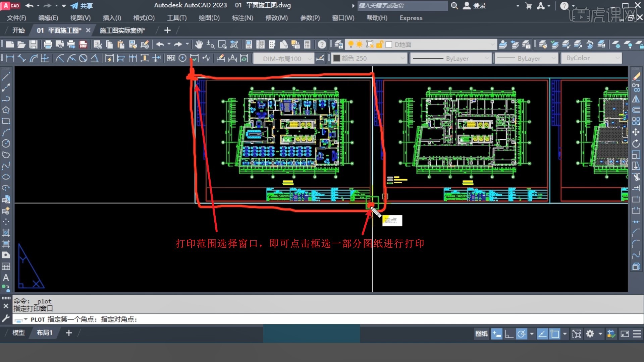Viewport: 644px width, 362px height.
Task: Click the Paste clipboard icon
Action: pos(121,44)
